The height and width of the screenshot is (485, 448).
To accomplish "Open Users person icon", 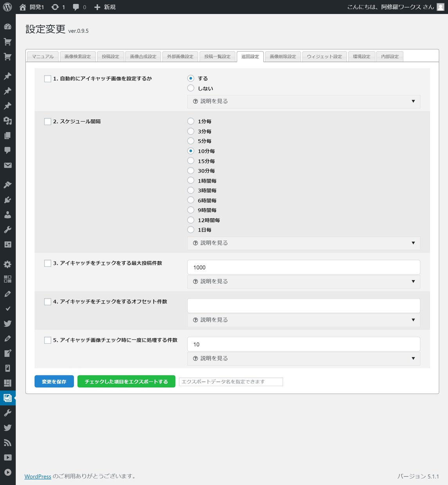I will (7, 215).
